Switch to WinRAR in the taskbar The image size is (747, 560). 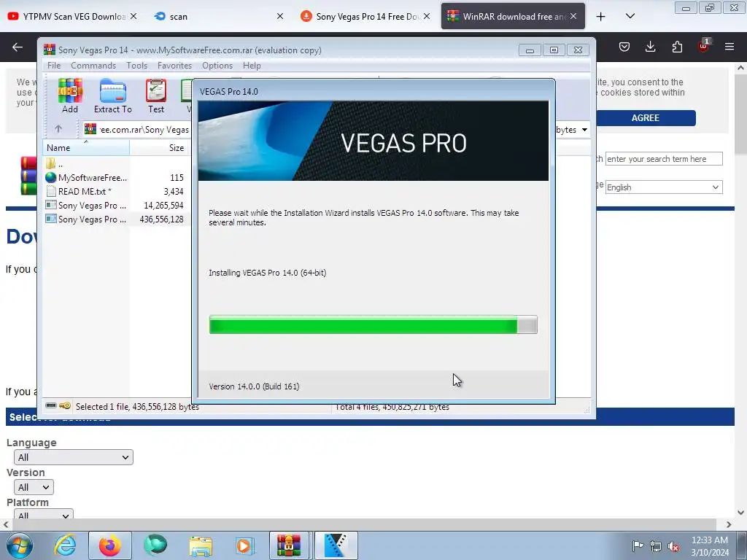[x=289, y=545]
